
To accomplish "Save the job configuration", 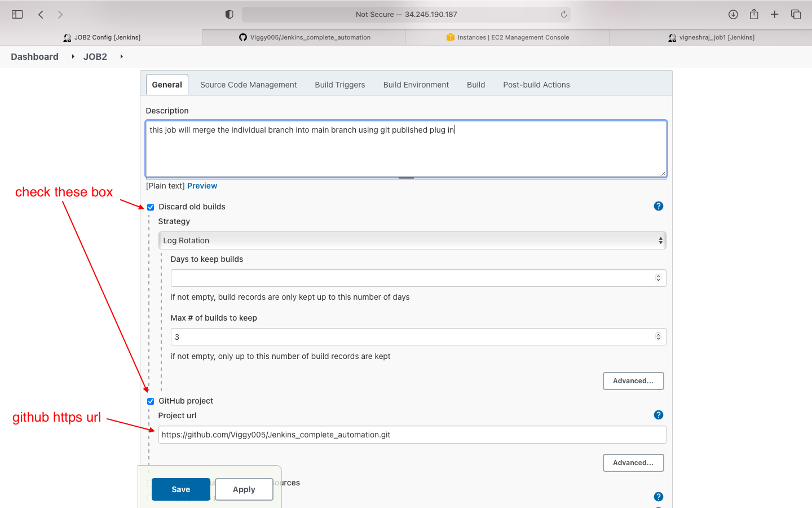I will 181,489.
